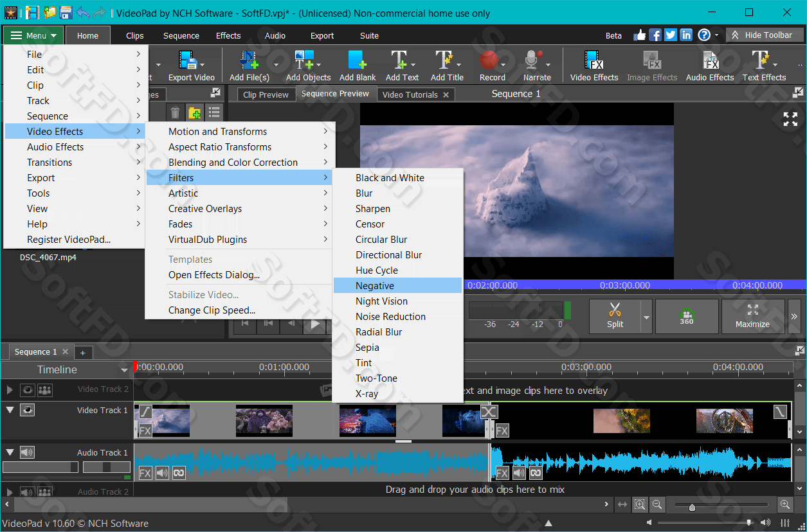The width and height of the screenshot is (807, 532).
Task: Mute the master volume speaker in status bar
Action: coord(766,523)
